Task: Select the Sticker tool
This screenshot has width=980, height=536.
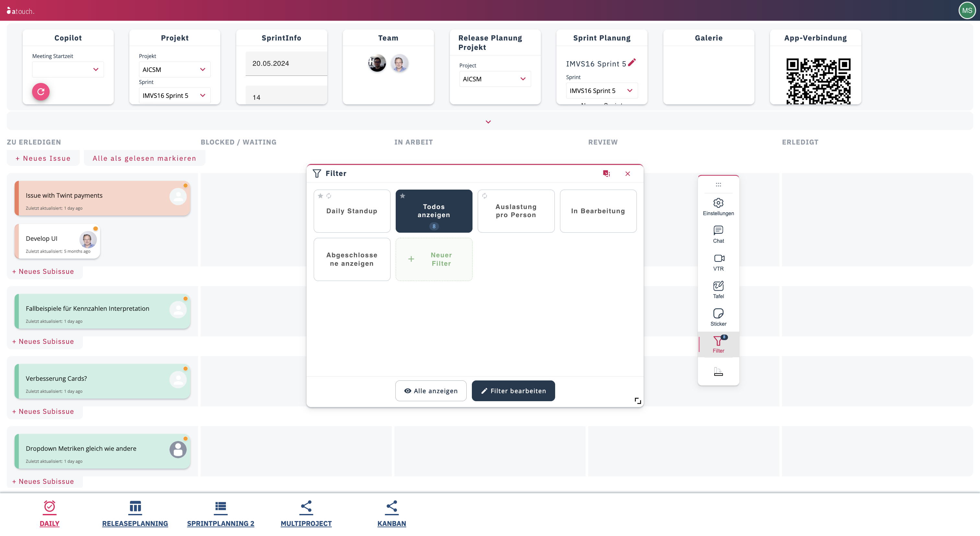Action: tap(718, 317)
